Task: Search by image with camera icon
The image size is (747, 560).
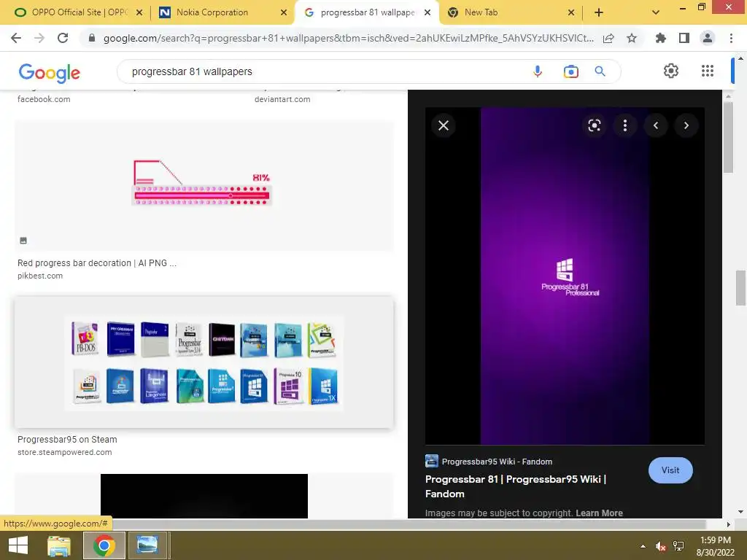Action: pyautogui.click(x=570, y=71)
